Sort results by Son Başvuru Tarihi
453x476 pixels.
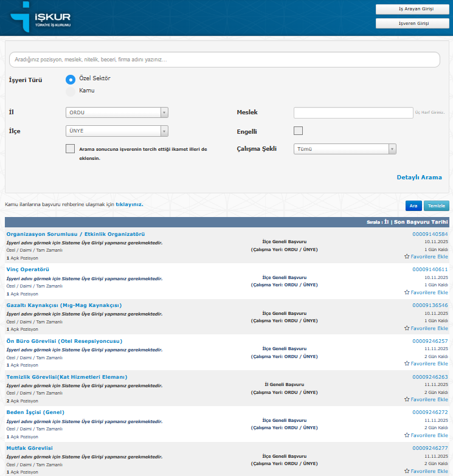click(421, 222)
